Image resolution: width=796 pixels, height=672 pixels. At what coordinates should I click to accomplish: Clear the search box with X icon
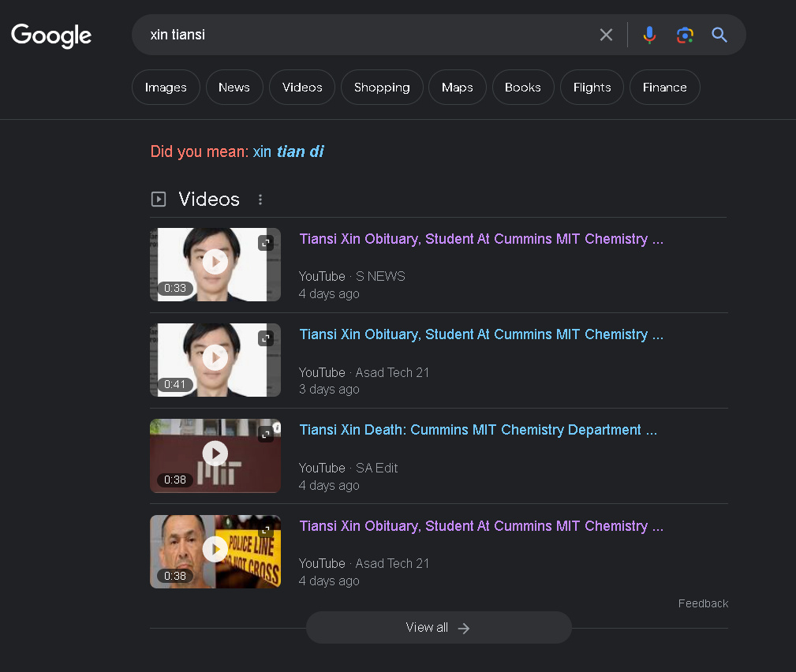606,35
